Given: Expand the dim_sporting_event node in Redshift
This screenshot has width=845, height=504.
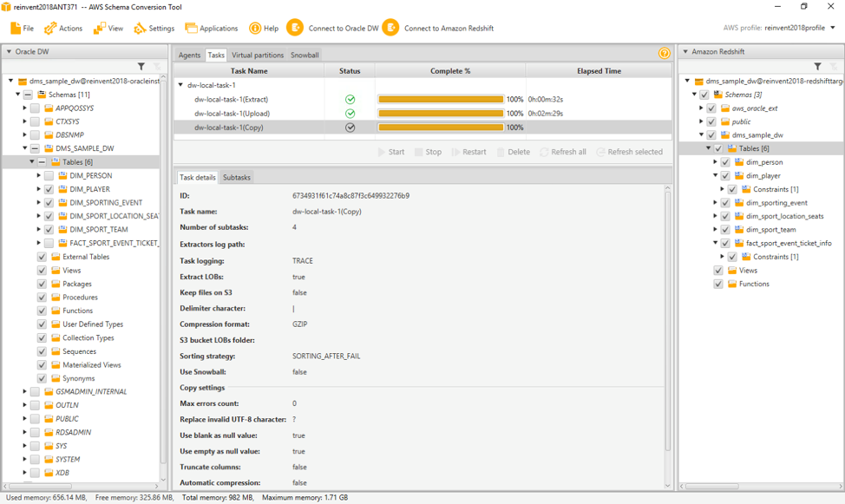Looking at the screenshot, I should (715, 203).
